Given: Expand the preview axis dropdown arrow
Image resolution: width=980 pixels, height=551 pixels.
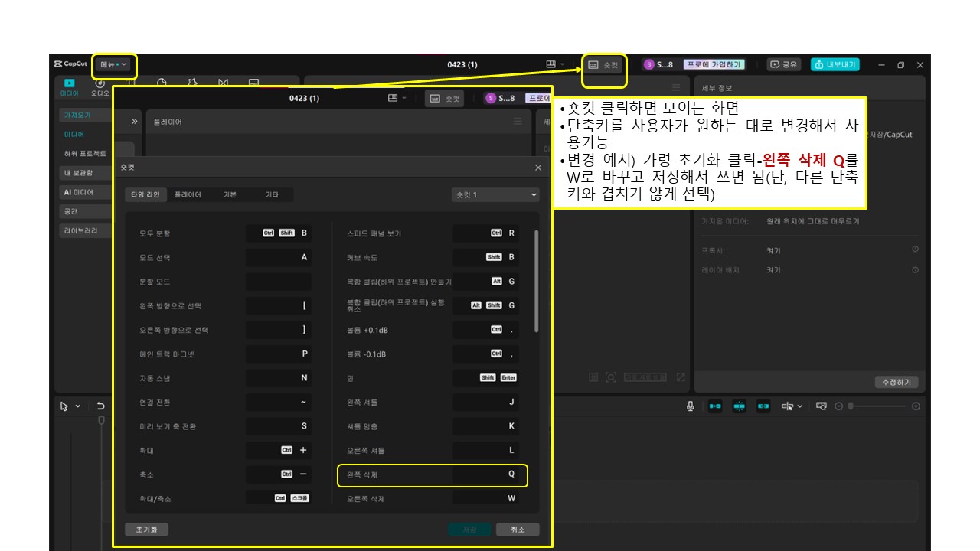Looking at the screenshot, I should tap(801, 406).
